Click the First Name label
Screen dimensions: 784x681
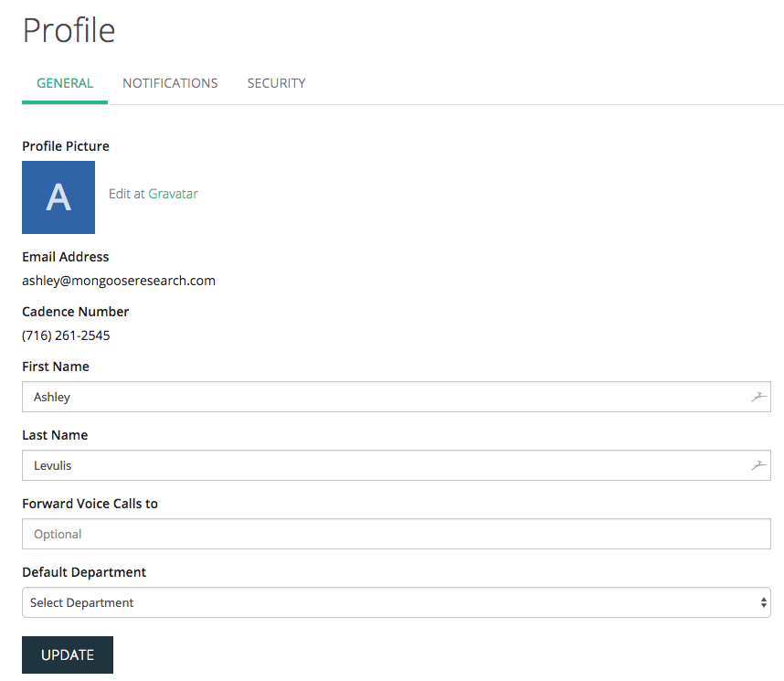click(56, 367)
